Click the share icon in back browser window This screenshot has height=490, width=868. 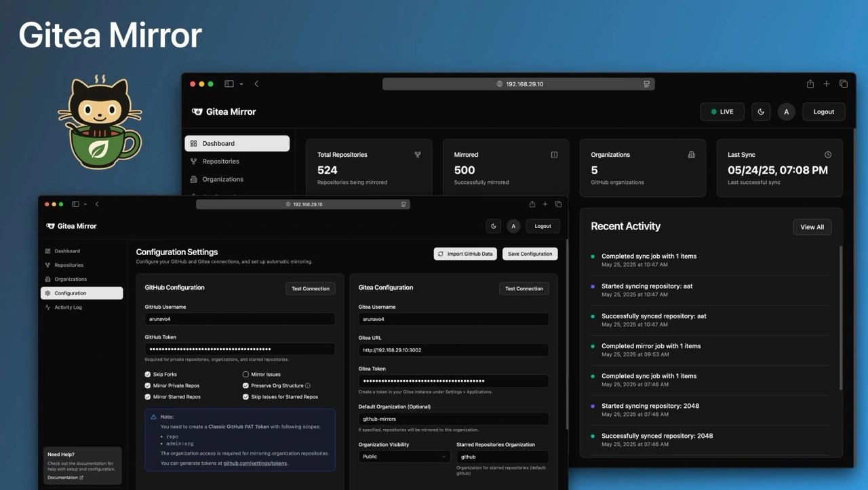[810, 84]
